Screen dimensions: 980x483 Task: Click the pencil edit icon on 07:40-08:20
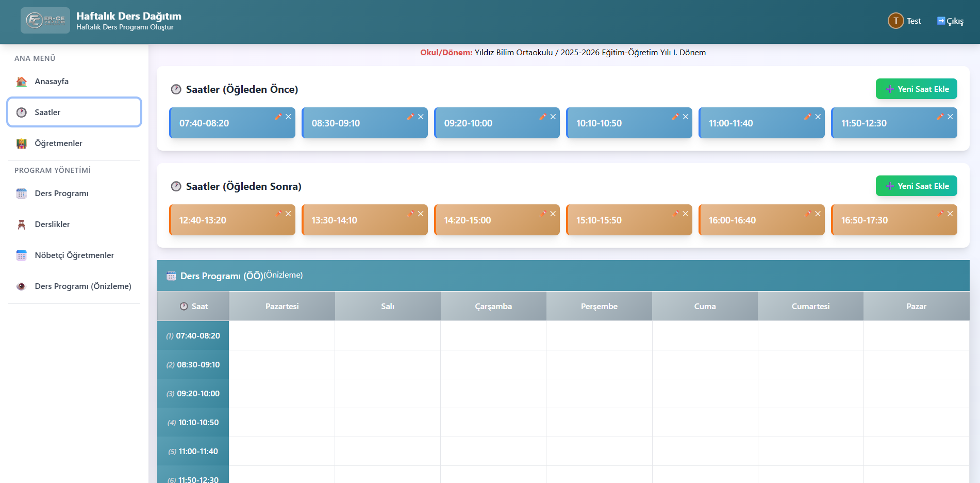[278, 117]
